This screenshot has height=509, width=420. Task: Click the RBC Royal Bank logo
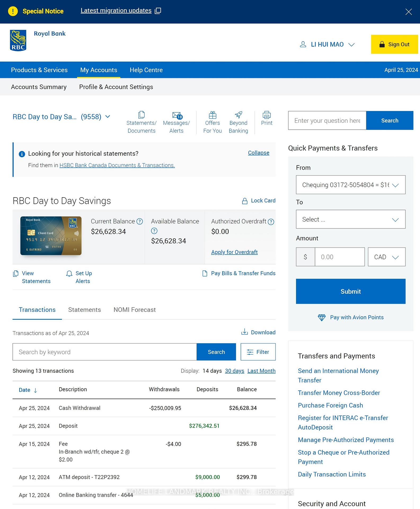coord(18,41)
